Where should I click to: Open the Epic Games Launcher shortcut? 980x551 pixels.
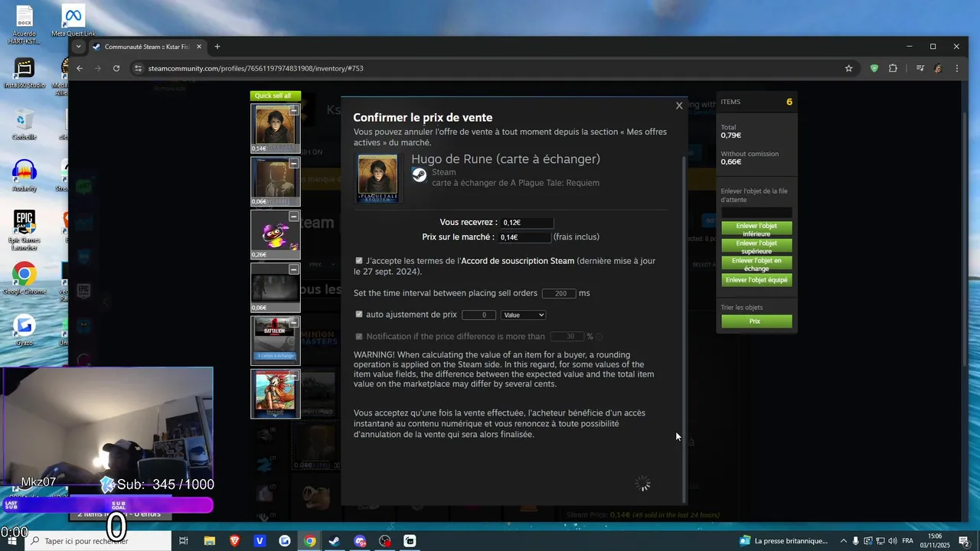point(24,230)
